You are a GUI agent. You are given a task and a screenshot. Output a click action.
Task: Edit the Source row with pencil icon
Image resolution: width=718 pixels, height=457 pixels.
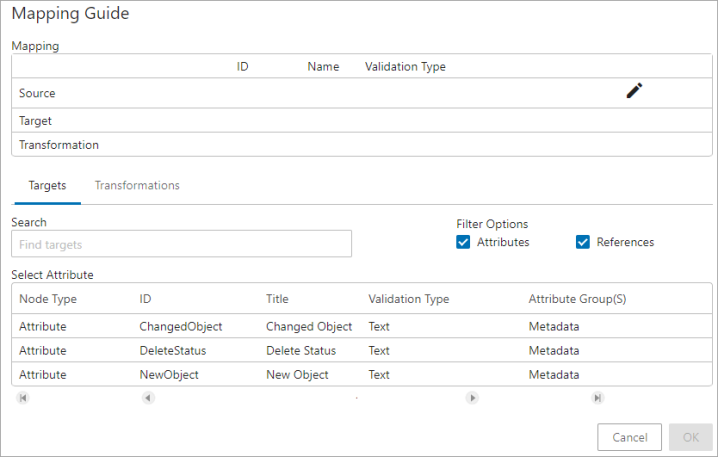pos(634,91)
